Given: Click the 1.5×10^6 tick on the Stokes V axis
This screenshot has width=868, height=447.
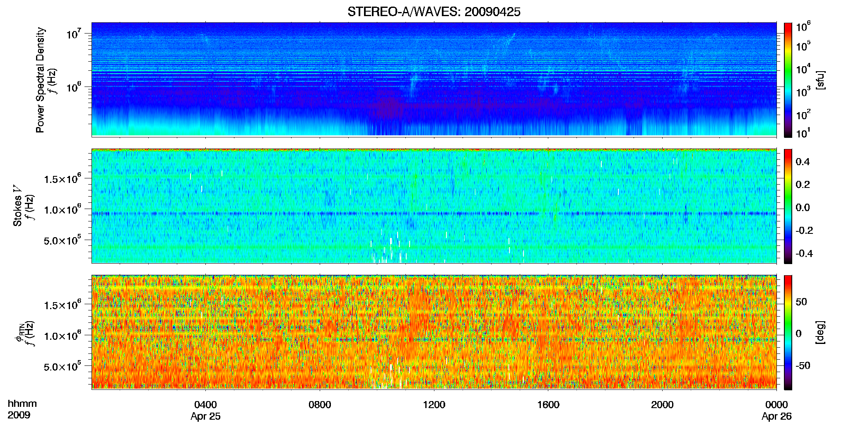Looking at the screenshot, I should [63, 179].
